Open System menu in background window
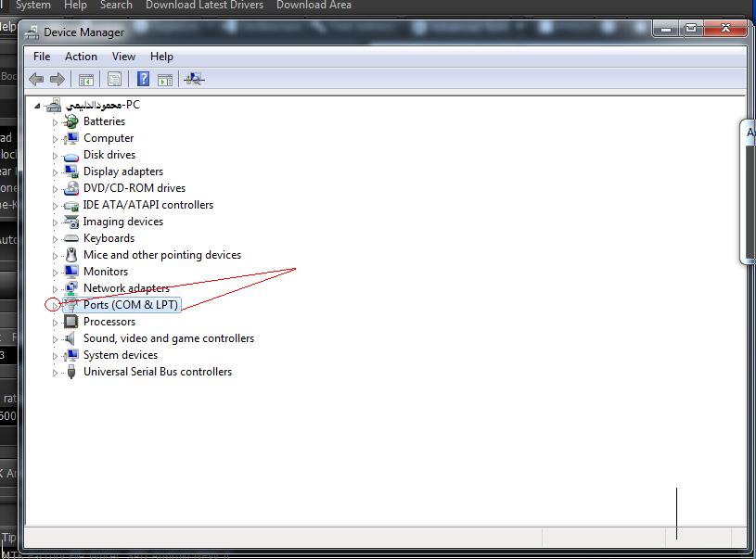This screenshot has width=756, height=559. pyautogui.click(x=33, y=5)
